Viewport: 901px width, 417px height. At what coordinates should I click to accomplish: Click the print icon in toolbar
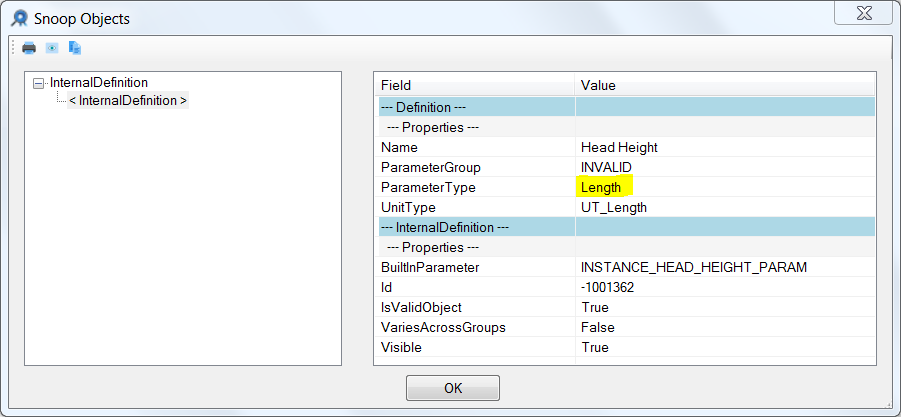point(29,48)
